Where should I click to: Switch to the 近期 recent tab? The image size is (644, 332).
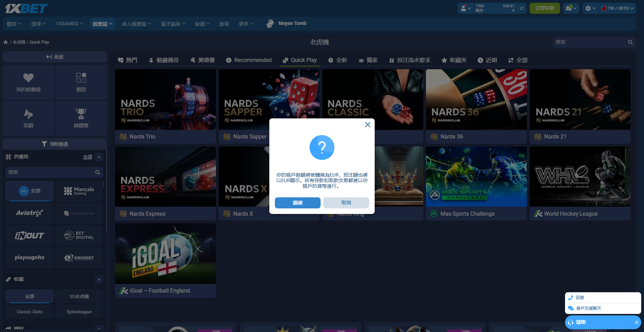tap(487, 60)
